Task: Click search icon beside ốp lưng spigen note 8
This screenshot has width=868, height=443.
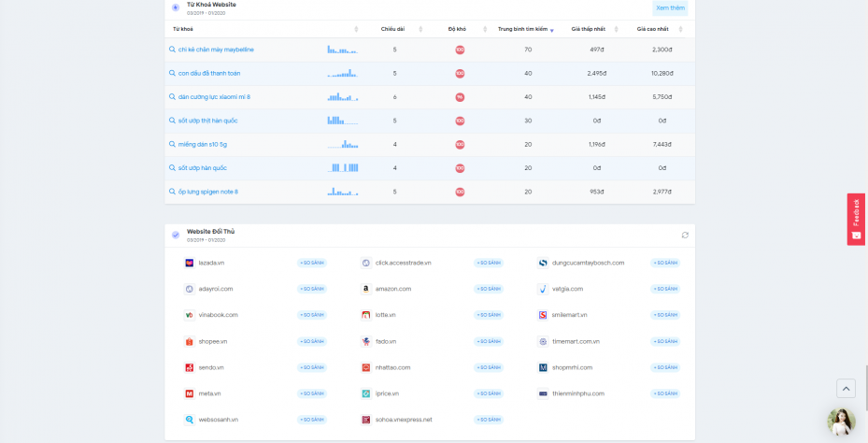Action: pyautogui.click(x=172, y=192)
